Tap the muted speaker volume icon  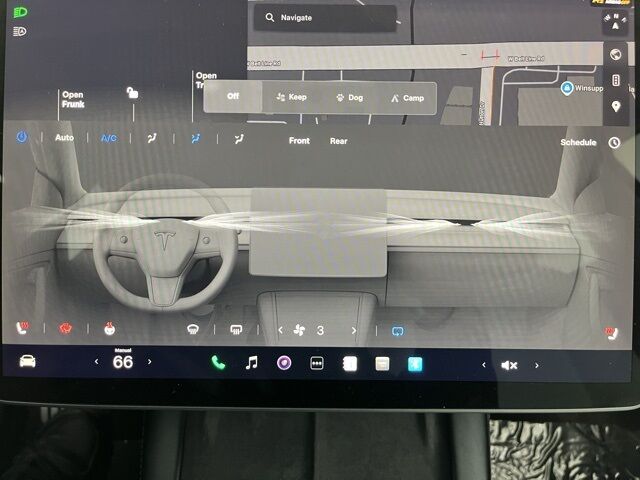(x=509, y=365)
